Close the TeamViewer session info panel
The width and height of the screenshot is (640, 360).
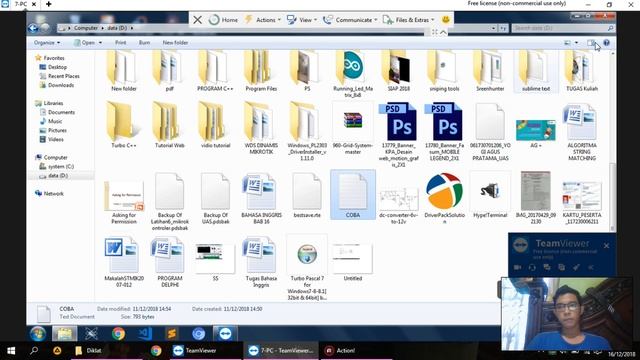(607, 246)
